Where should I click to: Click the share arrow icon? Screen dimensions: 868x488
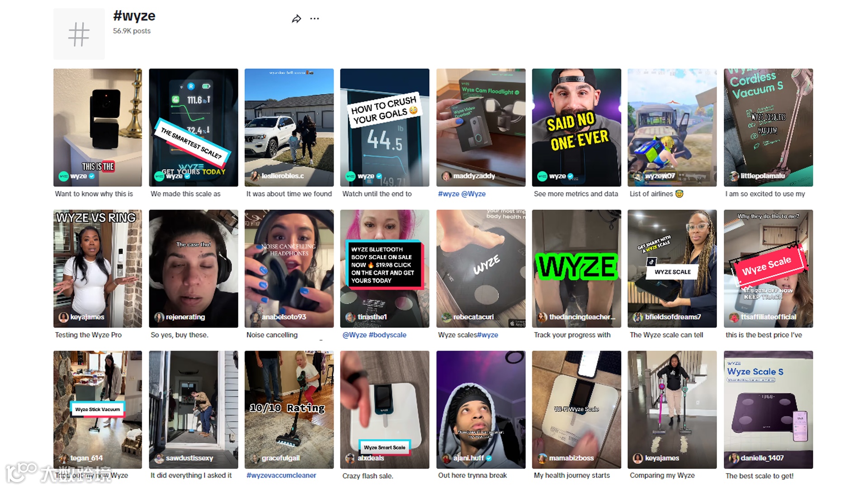tap(296, 19)
